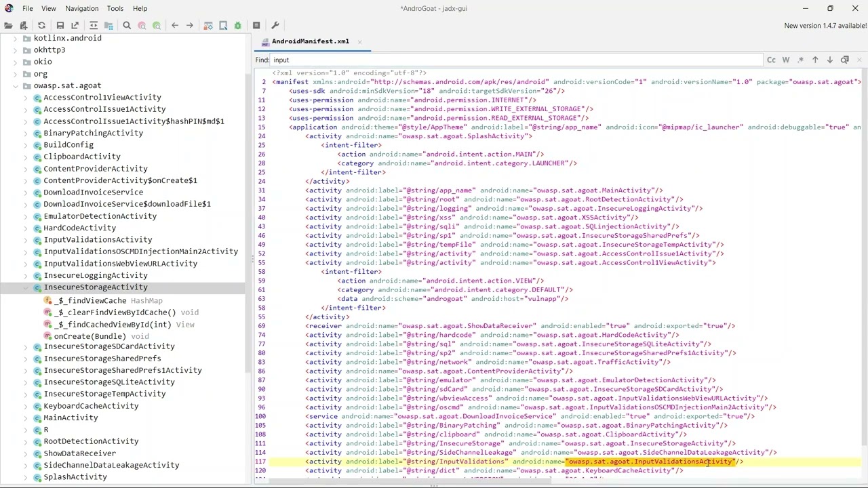This screenshot has height=488, width=868.
Task: Open the Navigation menu
Action: tap(82, 8)
